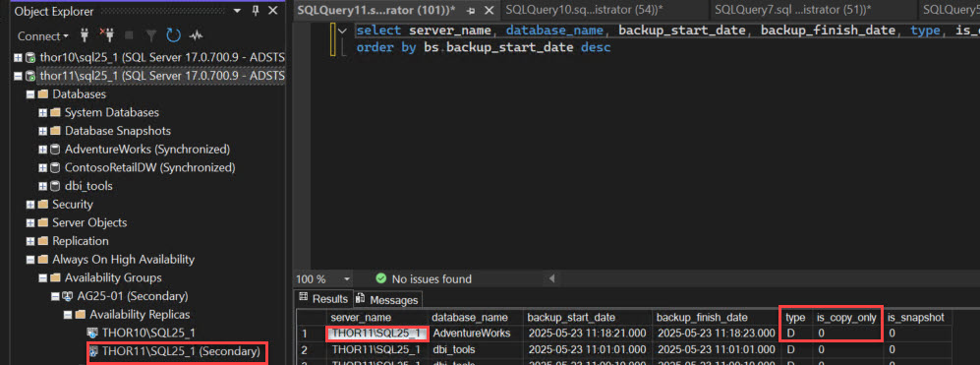
Task: Collapse the Databases folder
Action: (30, 94)
